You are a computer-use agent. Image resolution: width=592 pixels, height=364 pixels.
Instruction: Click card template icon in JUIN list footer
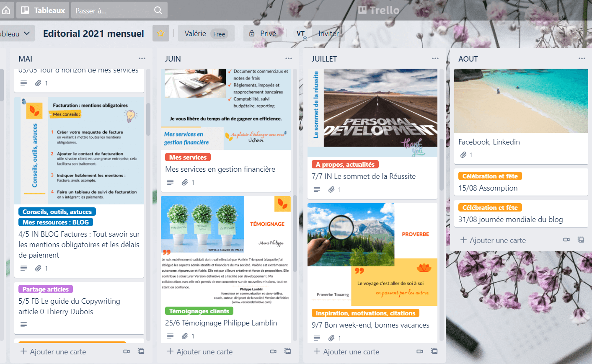click(x=288, y=351)
